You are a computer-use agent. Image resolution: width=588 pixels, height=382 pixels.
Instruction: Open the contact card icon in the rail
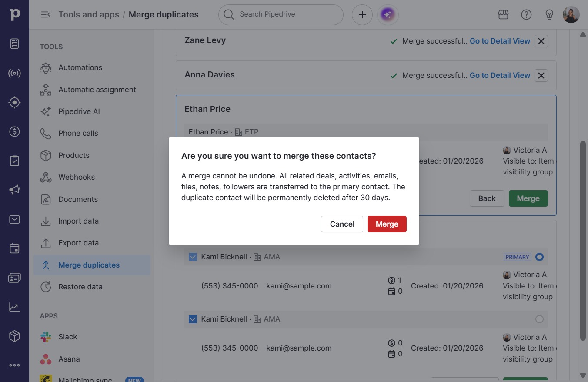pyautogui.click(x=14, y=278)
